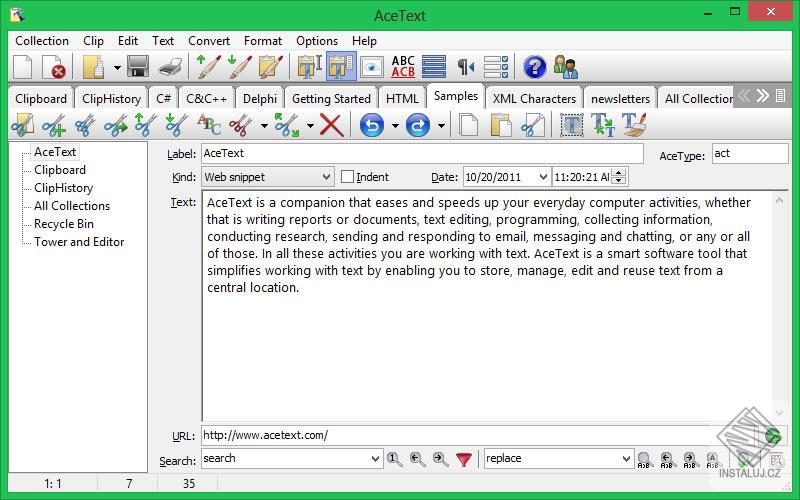Save collection with the floppy disk icon
Image resolution: width=800 pixels, height=500 pixels.
138,67
